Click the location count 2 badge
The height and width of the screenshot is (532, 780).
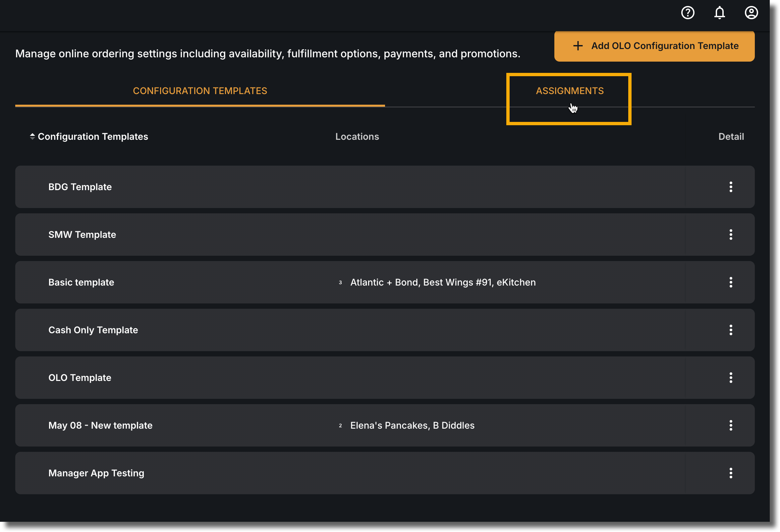tap(340, 425)
